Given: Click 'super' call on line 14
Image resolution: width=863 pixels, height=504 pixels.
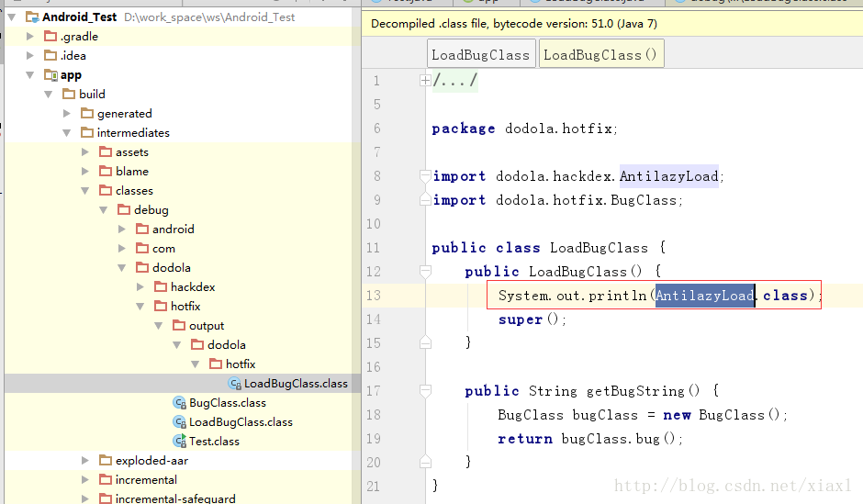Looking at the screenshot, I should point(521,319).
